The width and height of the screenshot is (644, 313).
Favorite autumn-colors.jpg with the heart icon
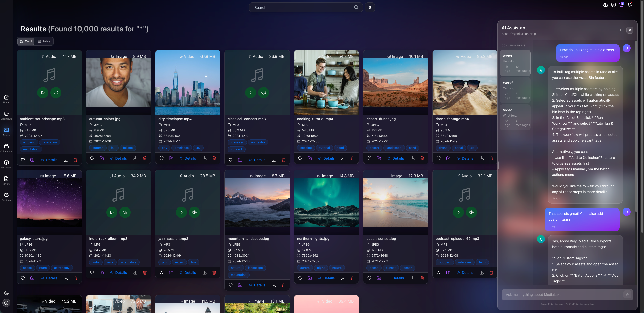92,158
